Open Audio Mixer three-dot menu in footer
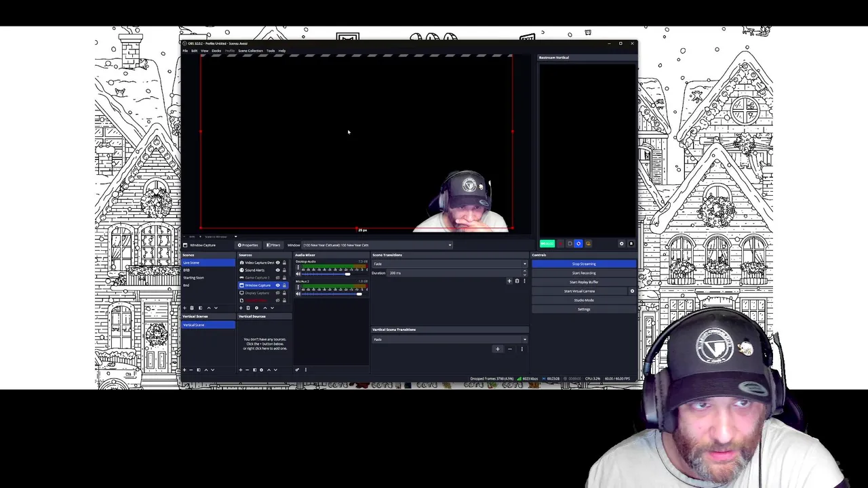The image size is (868, 488). point(306,369)
